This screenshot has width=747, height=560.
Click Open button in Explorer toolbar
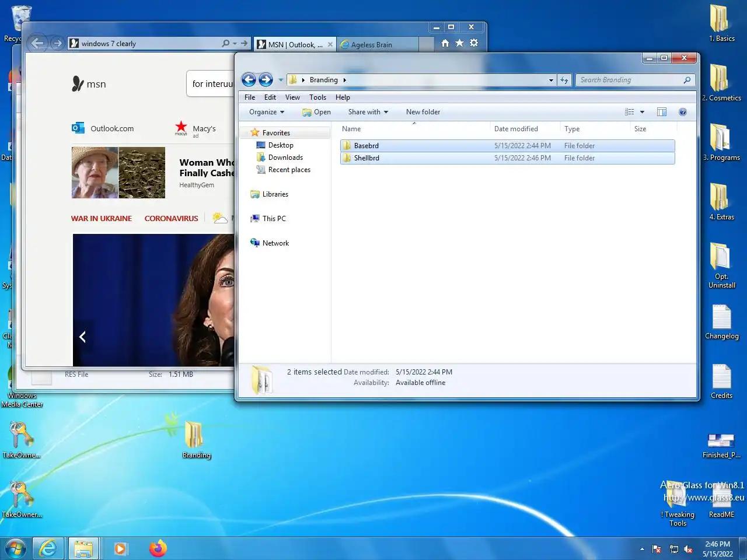[316, 112]
